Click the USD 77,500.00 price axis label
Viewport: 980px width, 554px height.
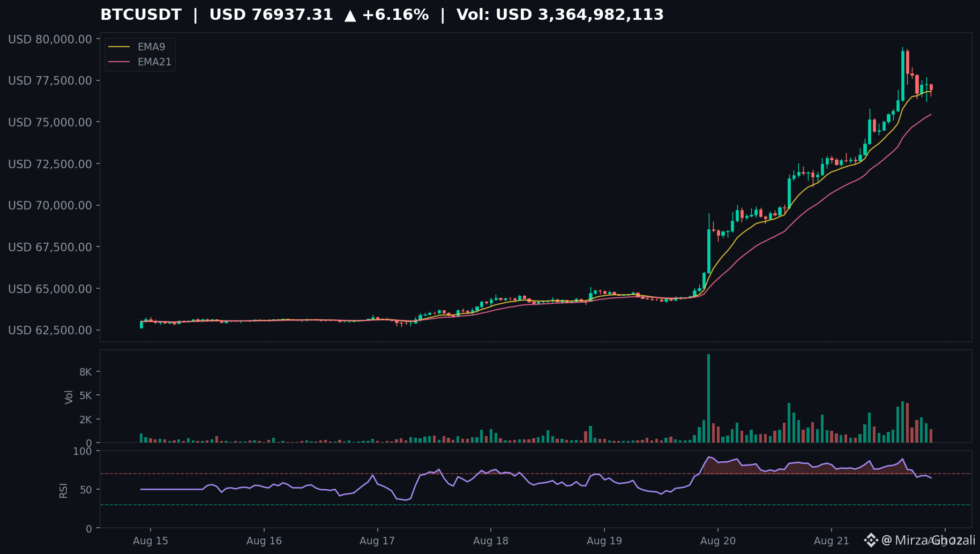(x=50, y=81)
